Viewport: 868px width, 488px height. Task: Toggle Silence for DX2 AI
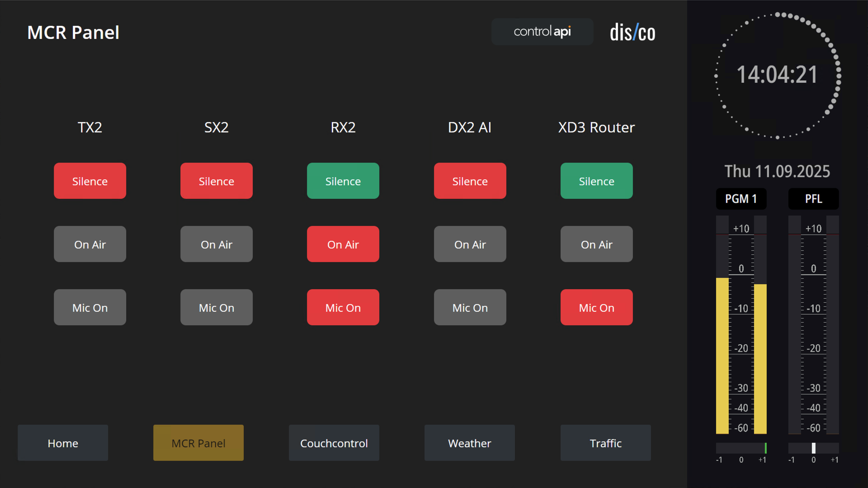pyautogui.click(x=470, y=181)
